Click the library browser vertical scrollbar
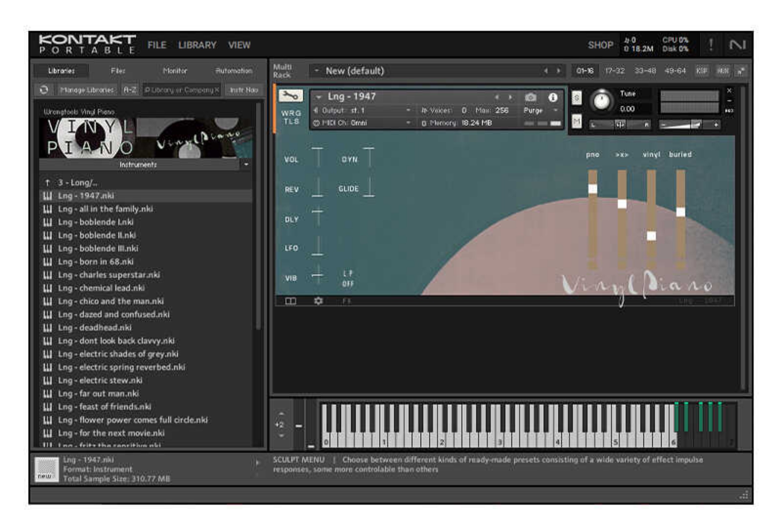 tap(258, 216)
